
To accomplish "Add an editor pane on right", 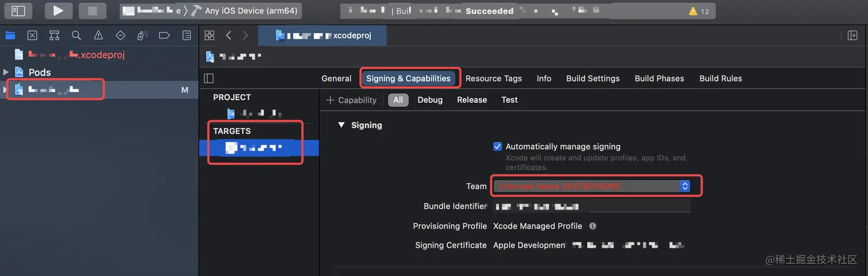I will coord(852,36).
